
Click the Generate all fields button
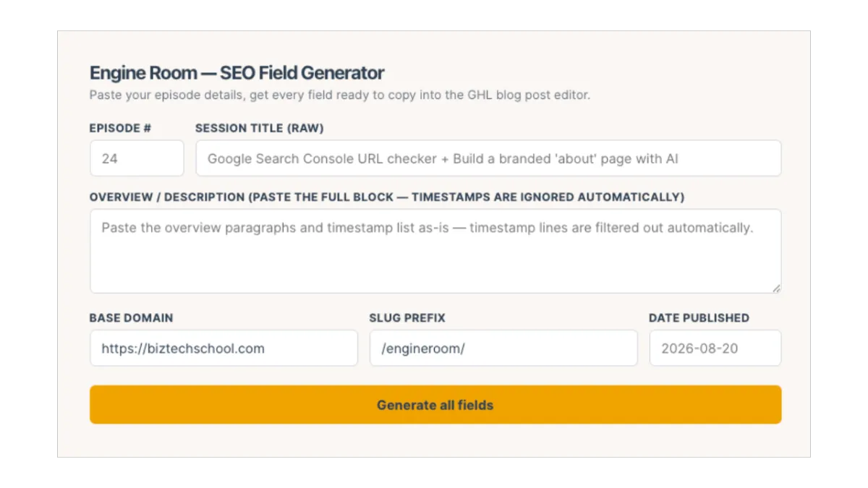435,405
